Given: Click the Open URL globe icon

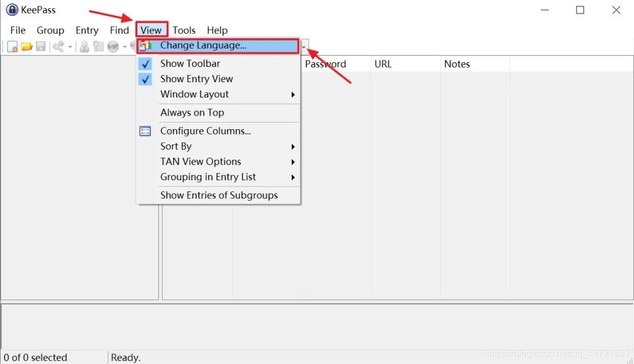Looking at the screenshot, I should tap(113, 47).
